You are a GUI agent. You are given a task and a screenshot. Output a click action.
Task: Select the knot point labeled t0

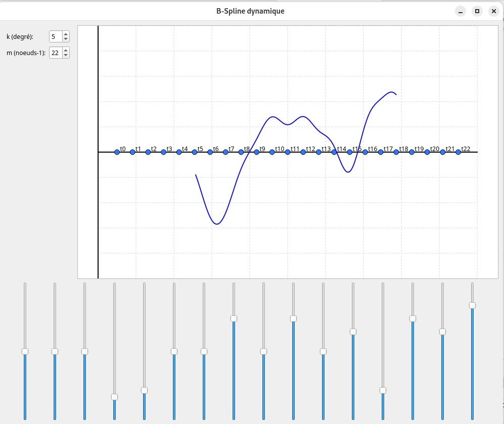(117, 152)
